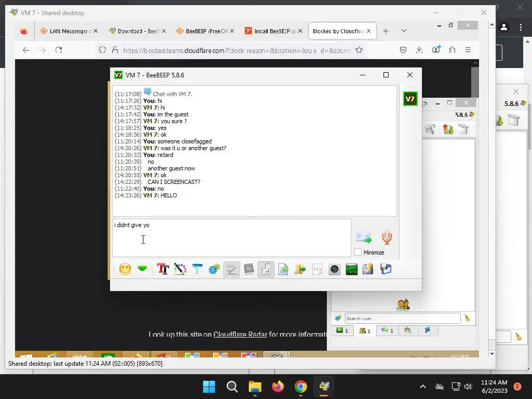The width and height of the screenshot is (532, 399).
Task: Open Firefox account icon
Action: click(x=436, y=50)
